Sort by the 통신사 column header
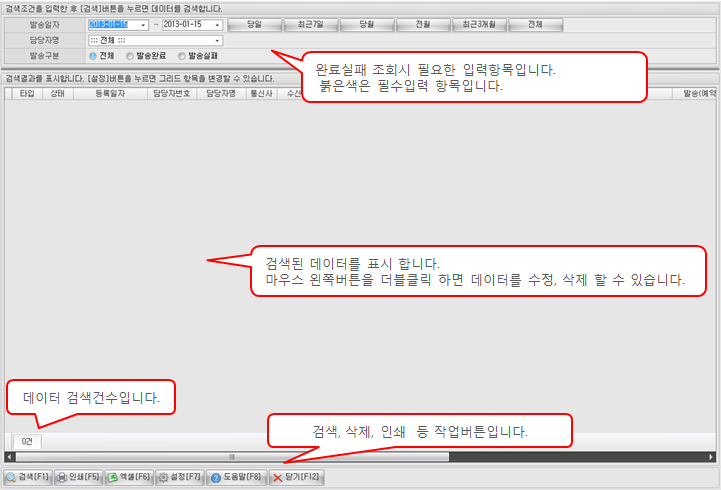Screen dimensions: 721x490 262,93
